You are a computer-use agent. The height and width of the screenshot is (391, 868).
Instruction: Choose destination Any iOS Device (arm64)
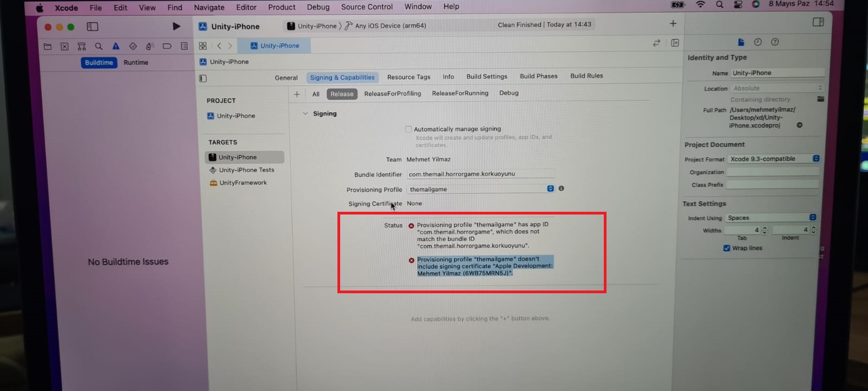pyautogui.click(x=385, y=26)
